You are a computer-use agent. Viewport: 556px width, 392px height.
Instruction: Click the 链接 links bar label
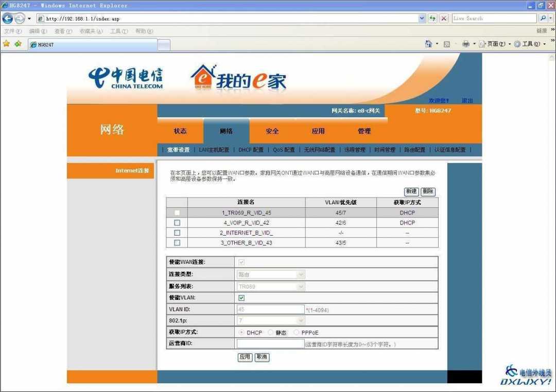(x=542, y=31)
